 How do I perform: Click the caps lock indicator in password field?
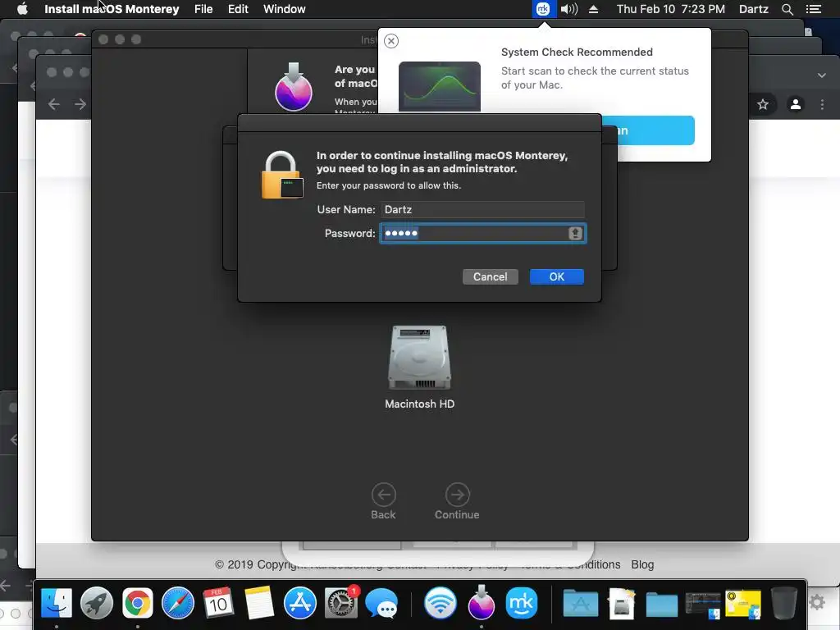point(575,234)
